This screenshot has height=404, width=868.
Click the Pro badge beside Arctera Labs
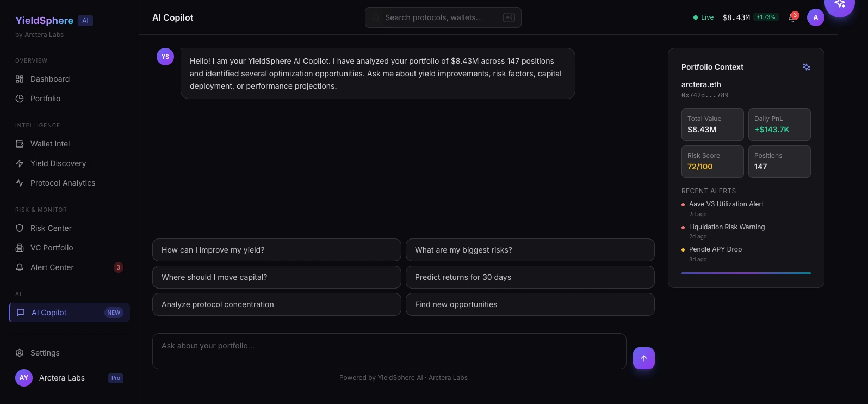(x=116, y=378)
